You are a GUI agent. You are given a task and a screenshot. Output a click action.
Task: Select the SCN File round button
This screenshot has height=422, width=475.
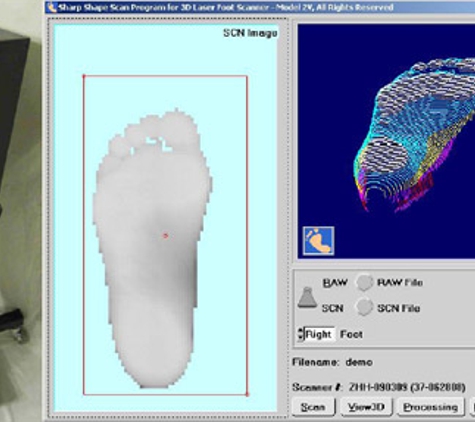(364, 308)
